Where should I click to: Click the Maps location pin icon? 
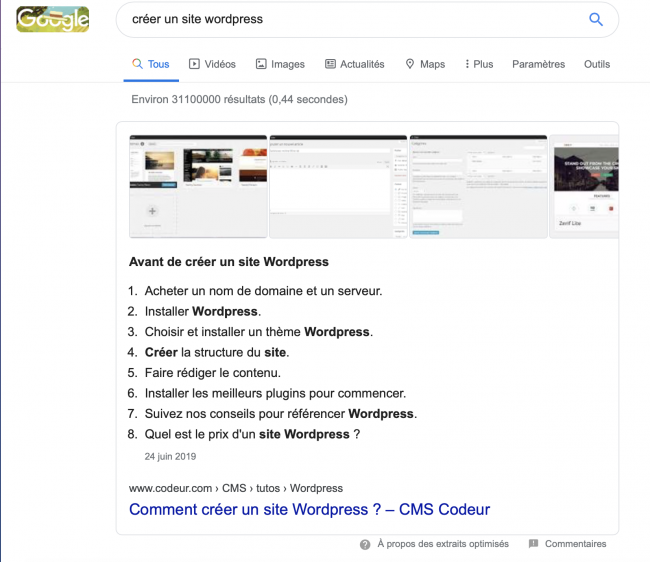pyautogui.click(x=410, y=64)
